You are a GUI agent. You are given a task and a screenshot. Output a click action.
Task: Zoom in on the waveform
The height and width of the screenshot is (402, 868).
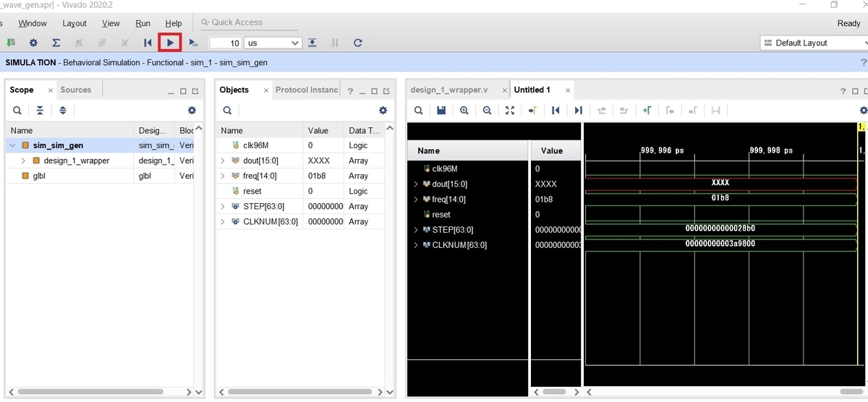[464, 111]
